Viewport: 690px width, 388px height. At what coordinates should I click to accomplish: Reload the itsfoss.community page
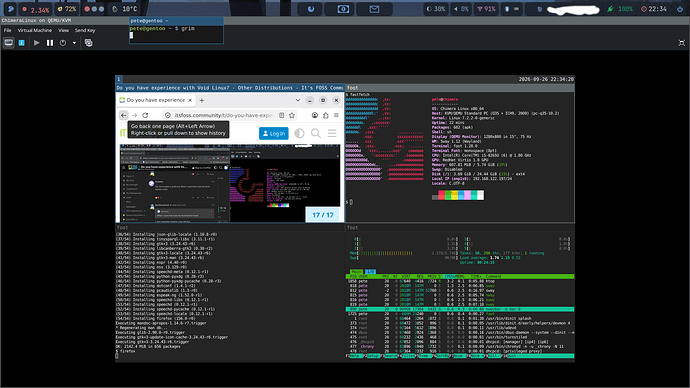coord(145,115)
